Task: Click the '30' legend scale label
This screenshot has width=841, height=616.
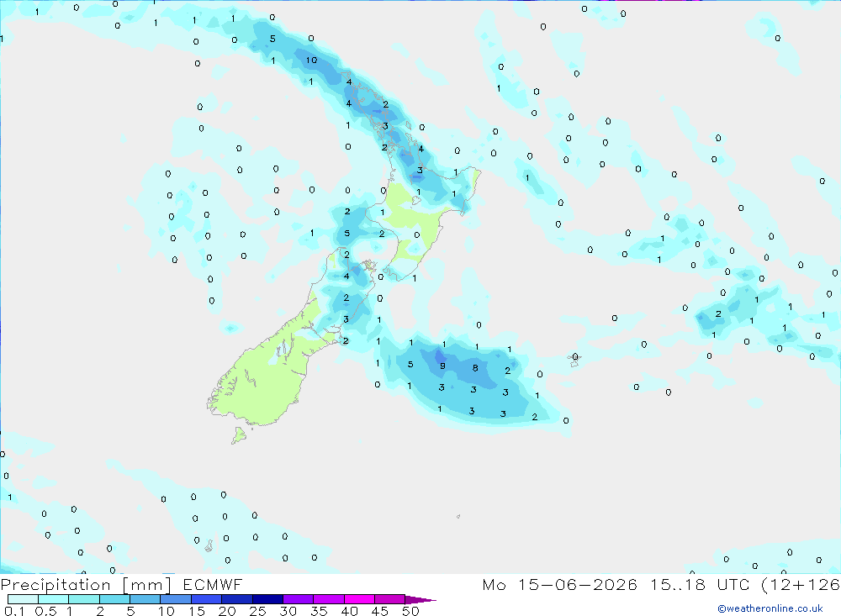Action: (288, 611)
